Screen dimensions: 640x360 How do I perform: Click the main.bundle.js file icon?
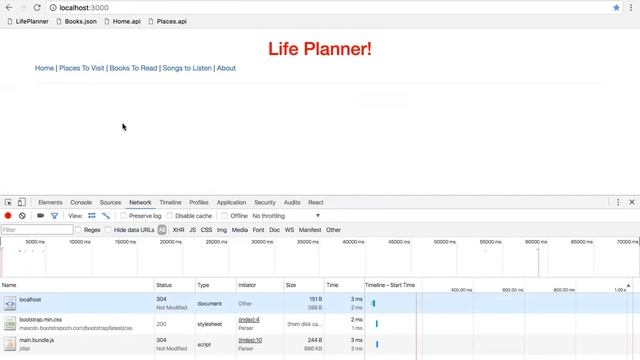[x=10, y=344]
